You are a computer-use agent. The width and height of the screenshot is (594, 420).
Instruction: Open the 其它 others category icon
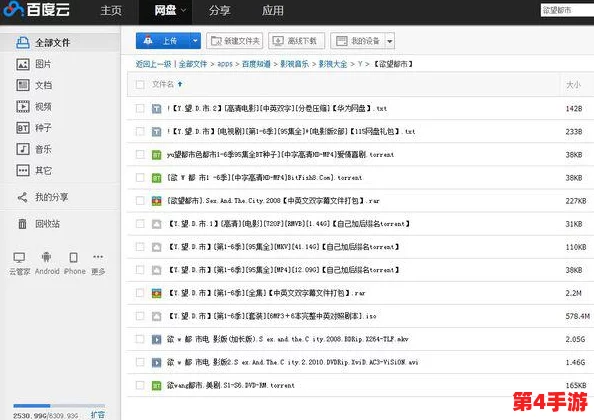[23, 170]
